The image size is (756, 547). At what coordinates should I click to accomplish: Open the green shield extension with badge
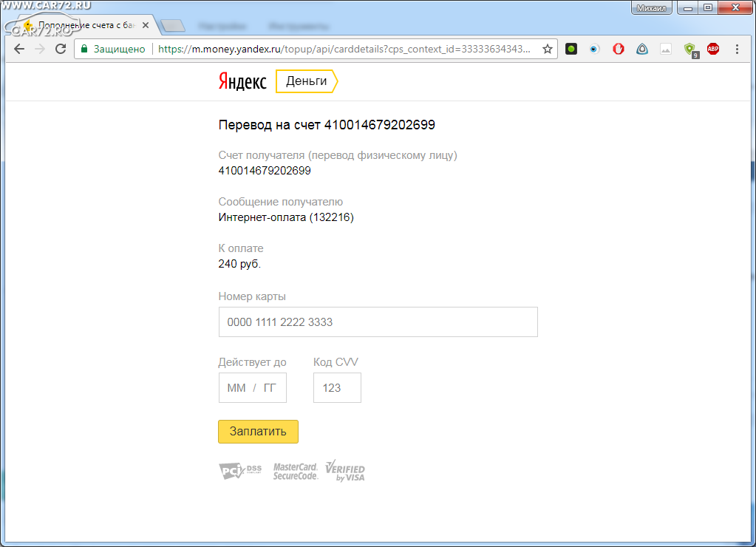coord(691,50)
